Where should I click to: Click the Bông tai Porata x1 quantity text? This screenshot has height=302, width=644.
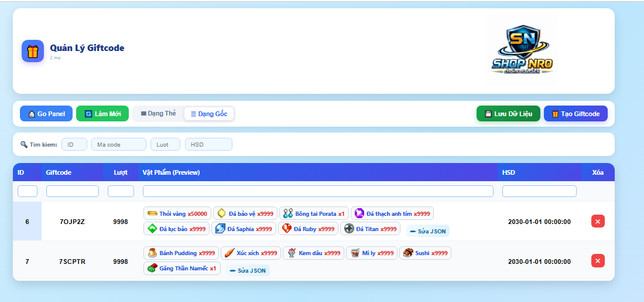(341, 213)
